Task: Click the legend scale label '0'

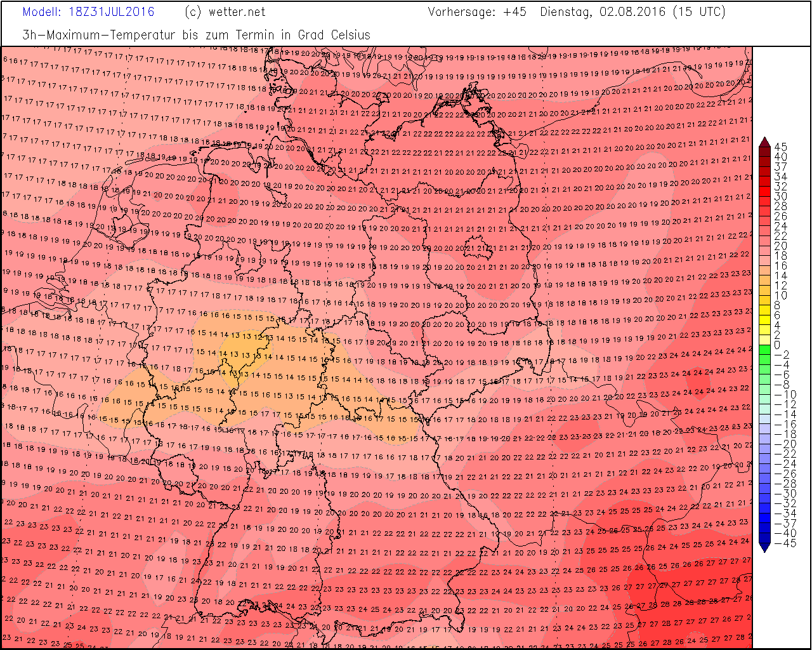Action: (x=778, y=345)
